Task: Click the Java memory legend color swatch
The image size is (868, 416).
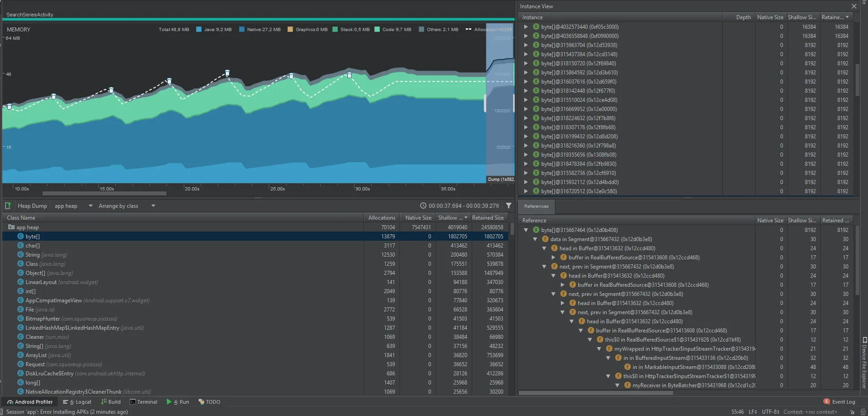Action: (199, 30)
